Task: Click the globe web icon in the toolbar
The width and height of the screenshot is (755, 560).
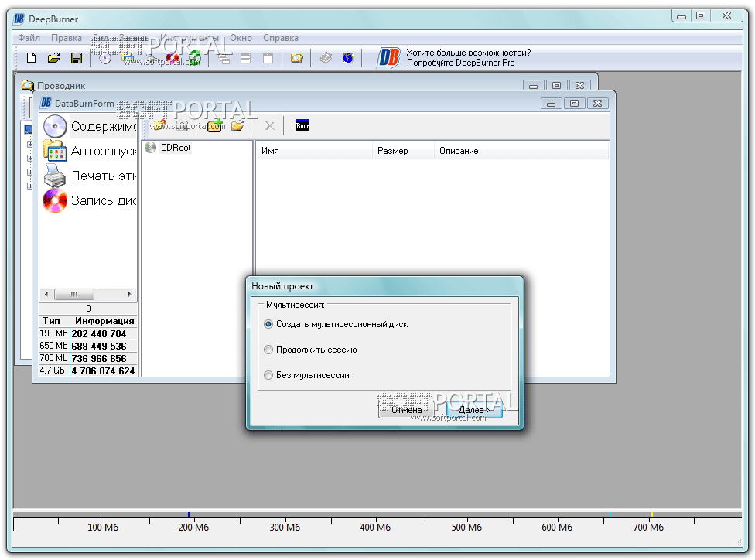Action: click(x=347, y=58)
